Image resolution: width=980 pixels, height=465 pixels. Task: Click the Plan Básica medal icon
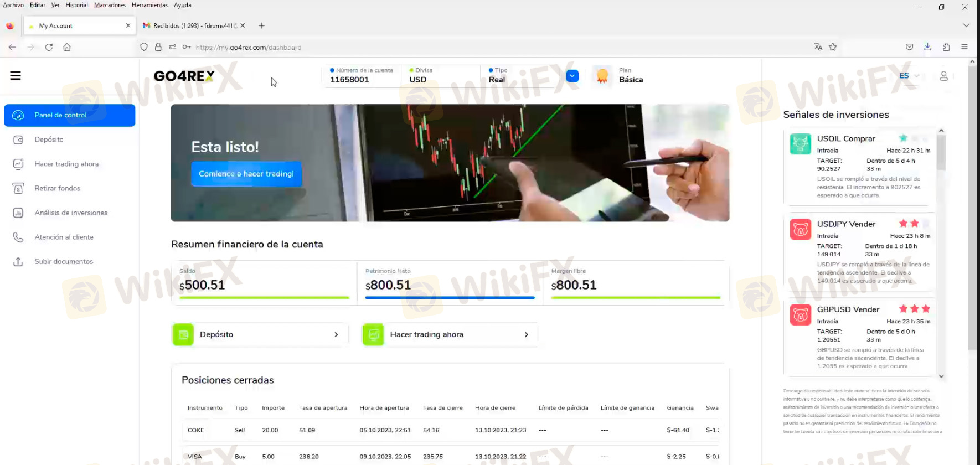(x=602, y=76)
